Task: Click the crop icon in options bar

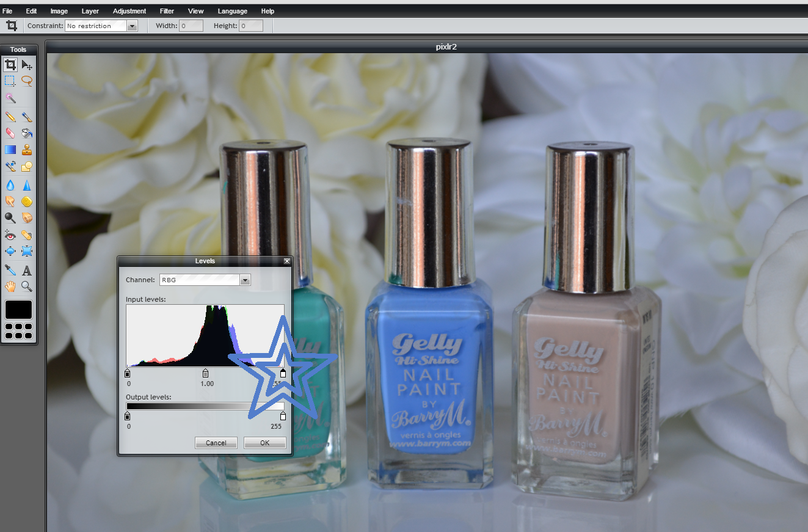Action: (x=11, y=26)
